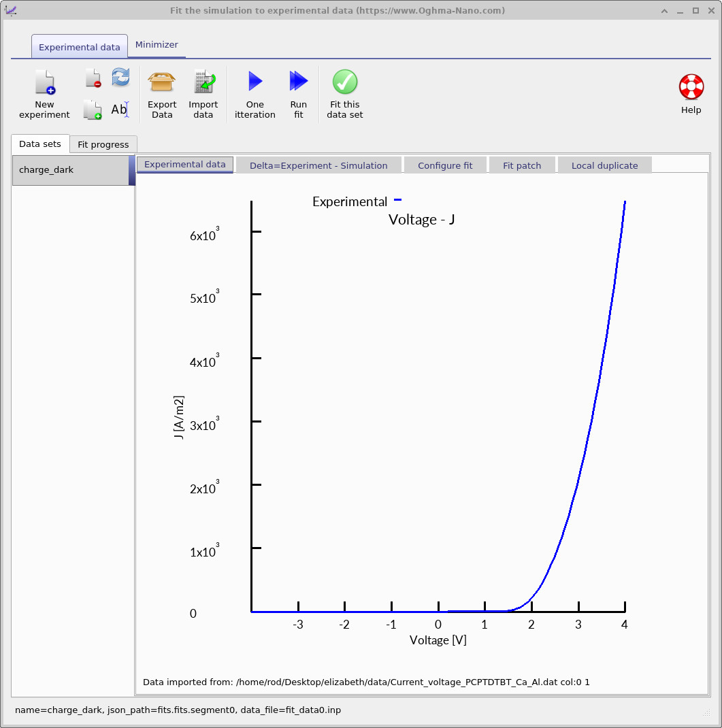Rename dataset using the Ab icon
The image size is (722, 728).
pyautogui.click(x=120, y=109)
